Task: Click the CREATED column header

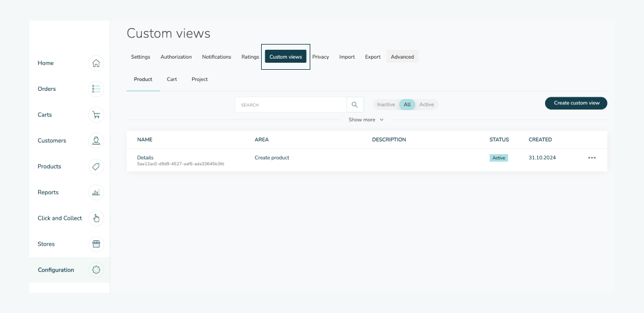Action: tap(540, 140)
